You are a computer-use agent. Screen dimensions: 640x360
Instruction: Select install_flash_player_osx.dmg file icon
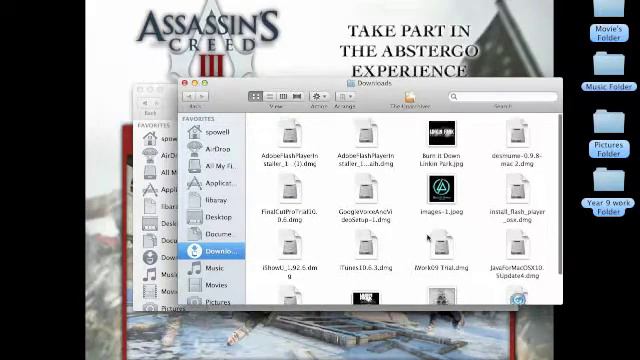click(517, 189)
